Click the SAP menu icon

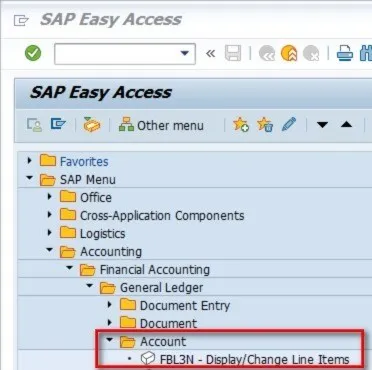pos(58,124)
